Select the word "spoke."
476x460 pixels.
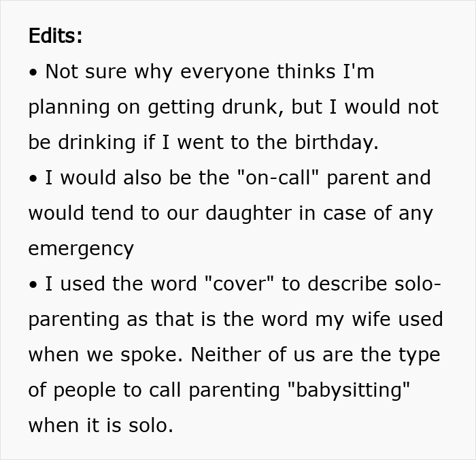coord(152,355)
